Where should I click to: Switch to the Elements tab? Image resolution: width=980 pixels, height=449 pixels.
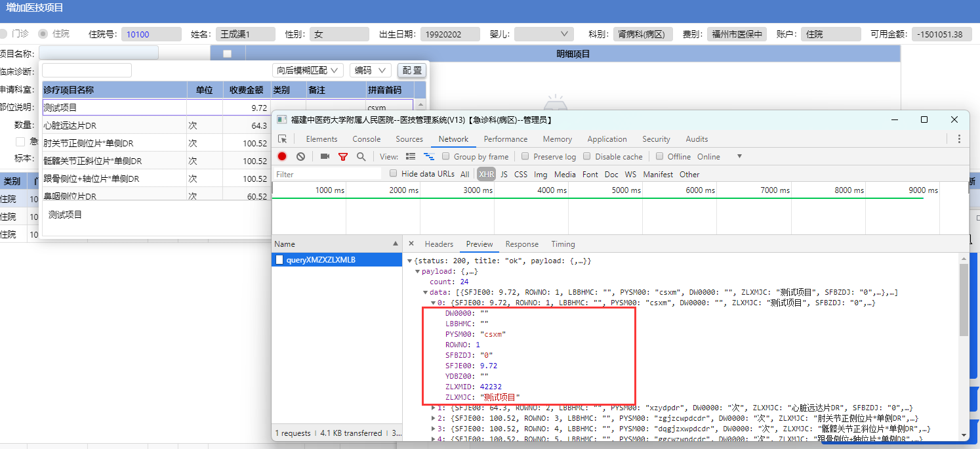pos(321,139)
